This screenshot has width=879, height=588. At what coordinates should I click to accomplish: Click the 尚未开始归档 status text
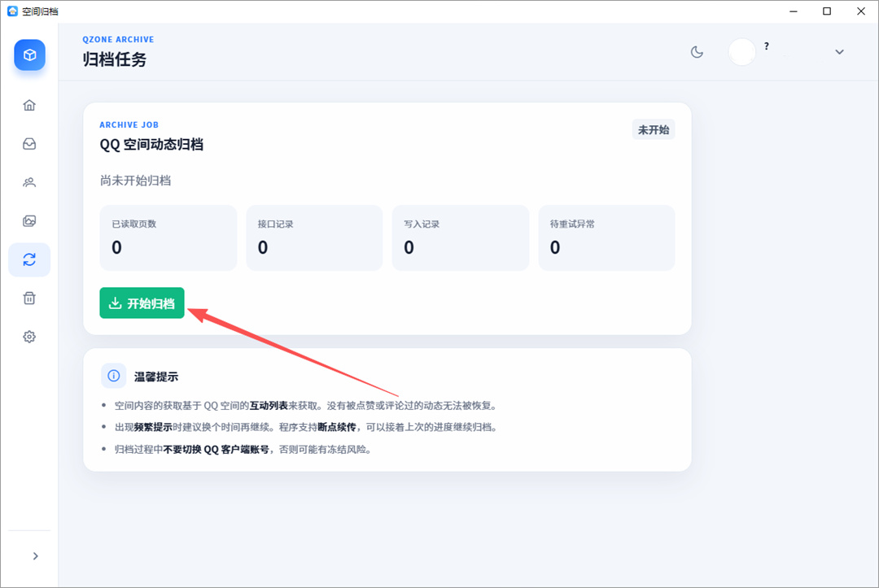(x=135, y=181)
